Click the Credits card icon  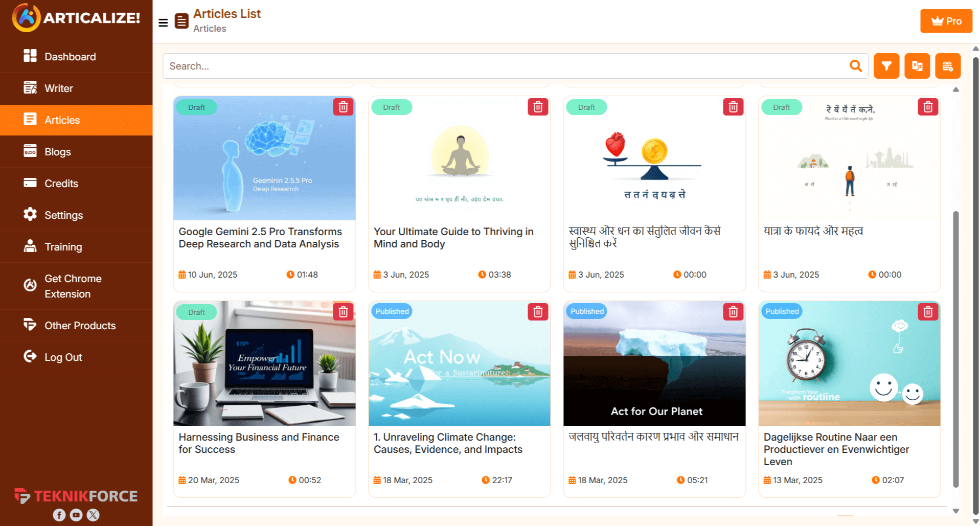[x=30, y=183]
